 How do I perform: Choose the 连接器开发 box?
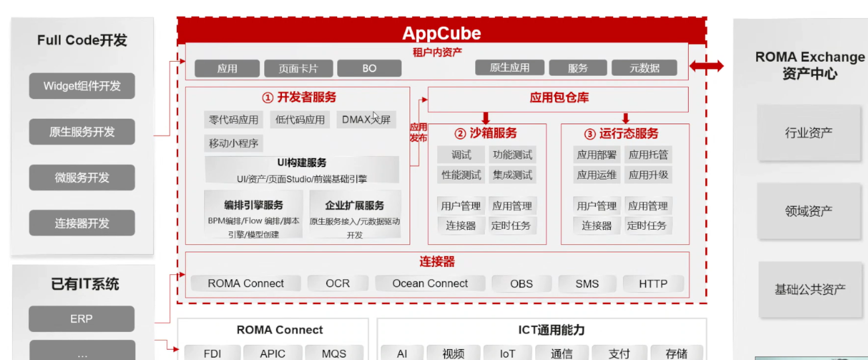[x=82, y=223]
